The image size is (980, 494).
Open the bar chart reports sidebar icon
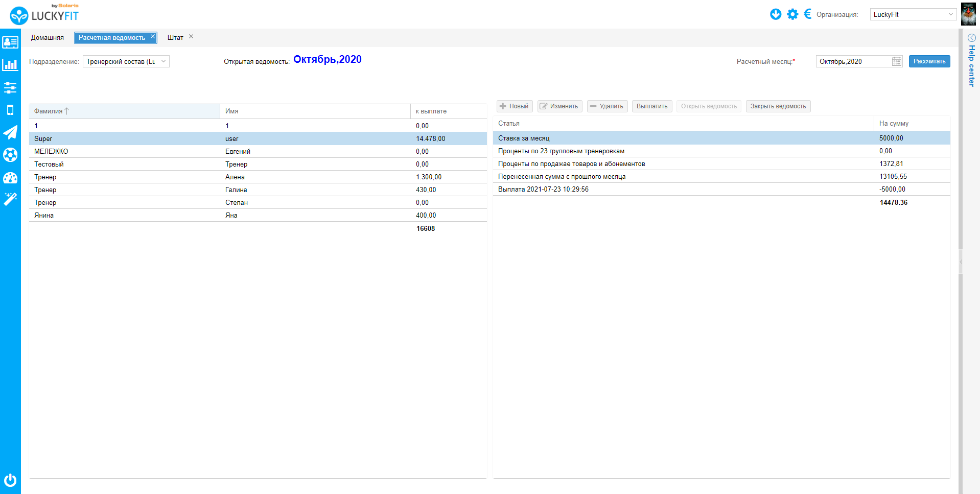pyautogui.click(x=10, y=65)
